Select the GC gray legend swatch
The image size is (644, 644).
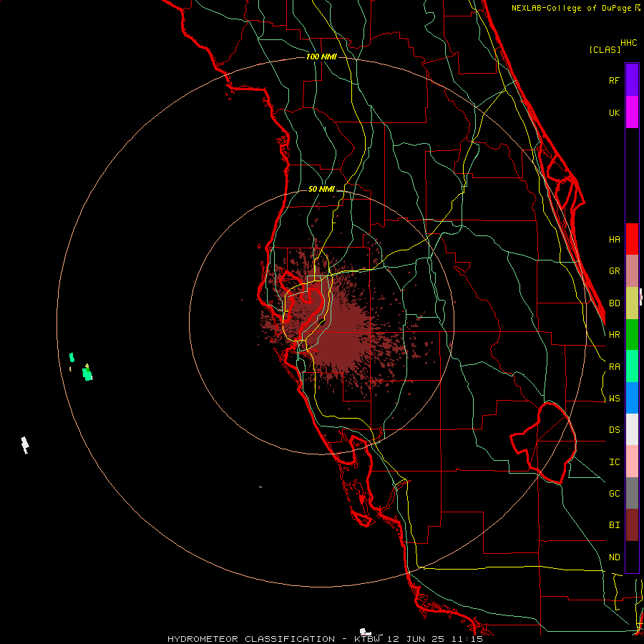tap(632, 493)
